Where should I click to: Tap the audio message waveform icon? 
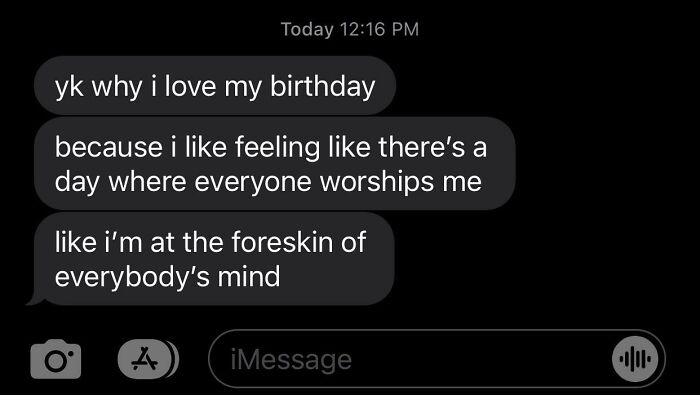coord(635,359)
